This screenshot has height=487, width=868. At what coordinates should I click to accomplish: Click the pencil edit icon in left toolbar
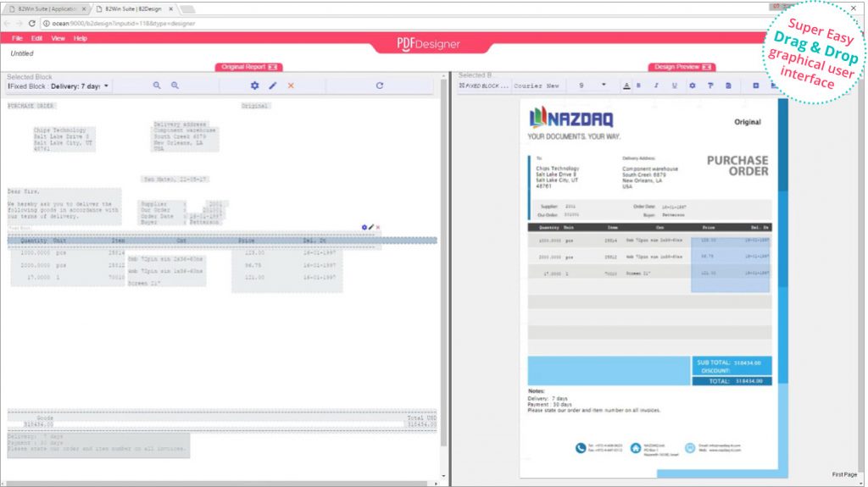[x=272, y=86]
